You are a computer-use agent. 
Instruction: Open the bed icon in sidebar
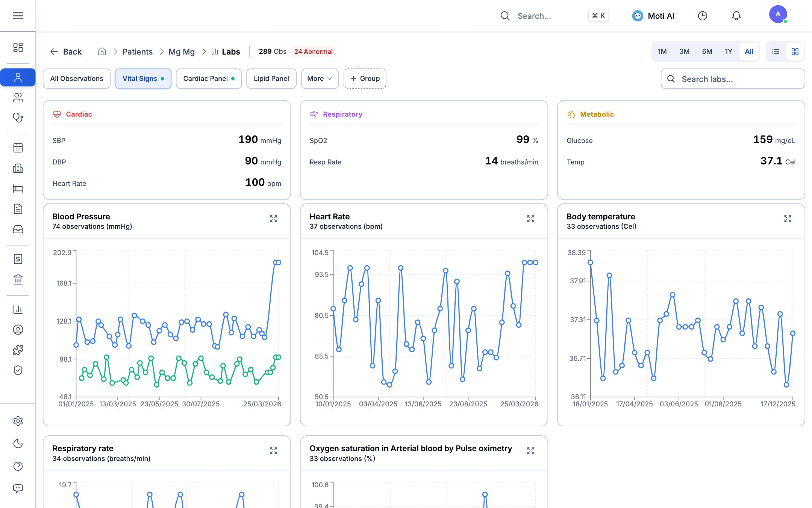[18, 189]
